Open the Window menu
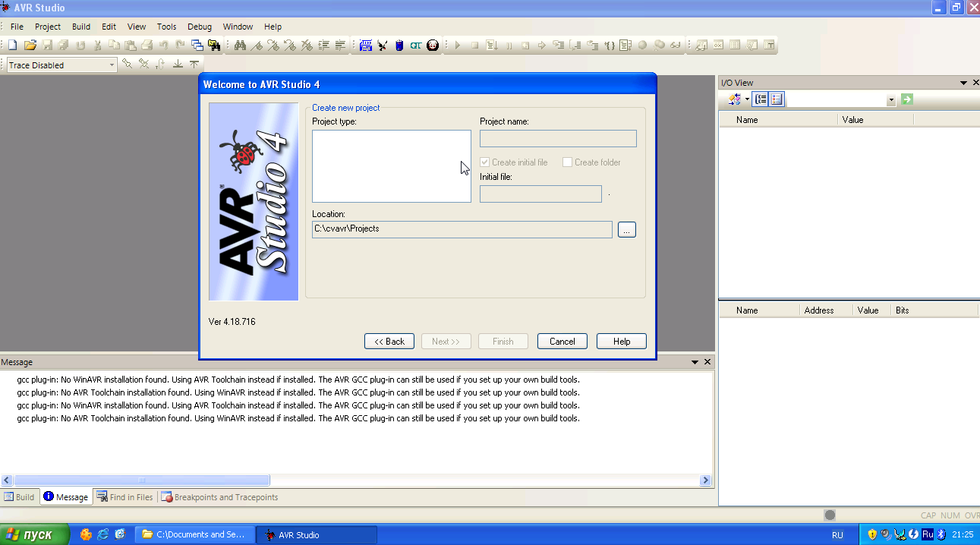Screen dimensions: 980x545 238,27
